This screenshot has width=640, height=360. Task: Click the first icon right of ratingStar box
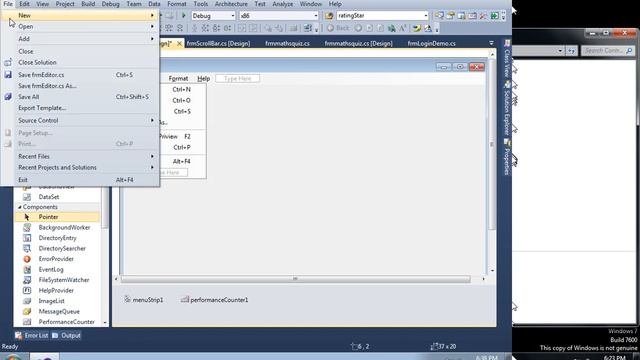(x=439, y=16)
